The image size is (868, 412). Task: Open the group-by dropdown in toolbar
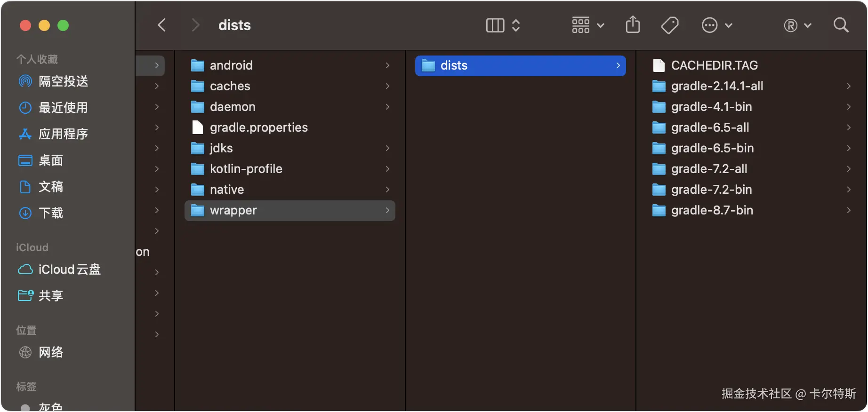(587, 25)
